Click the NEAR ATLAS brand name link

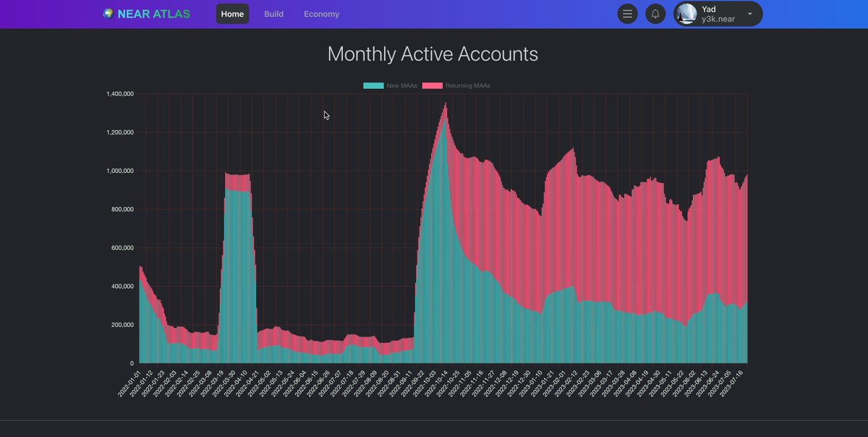point(153,14)
